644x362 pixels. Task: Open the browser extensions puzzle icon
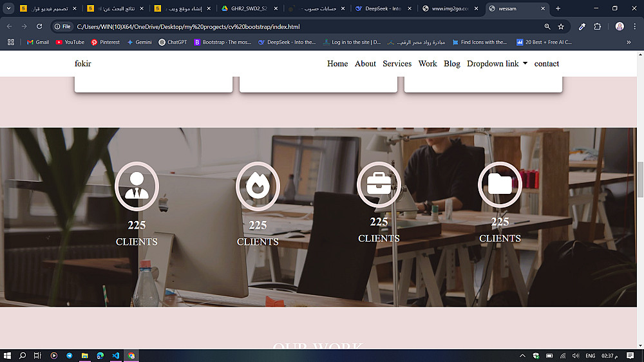click(x=598, y=26)
